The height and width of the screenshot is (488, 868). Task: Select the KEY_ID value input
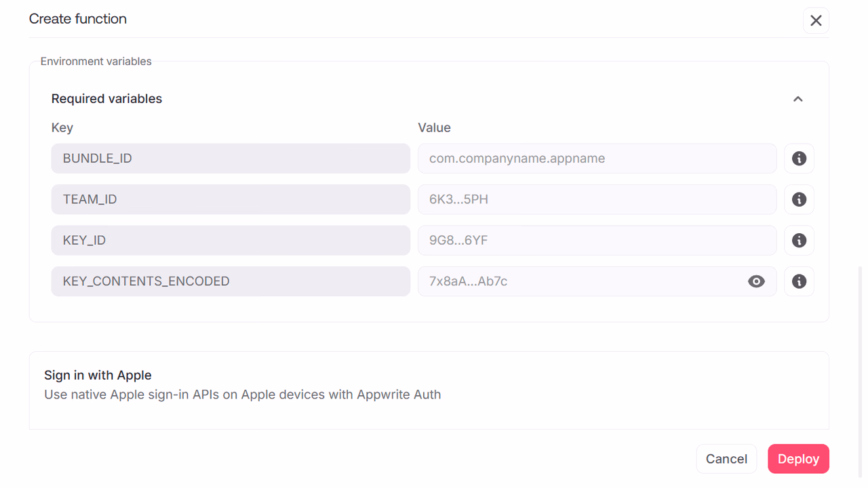[x=597, y=241]
